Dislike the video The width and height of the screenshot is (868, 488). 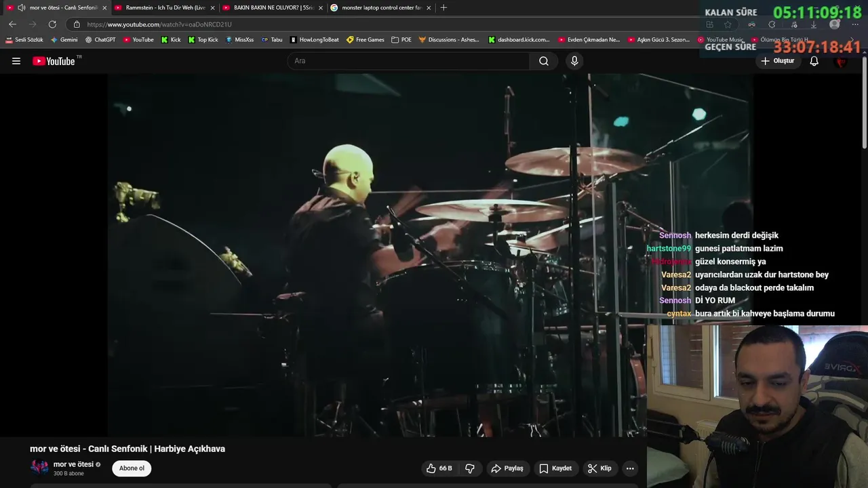470,468
